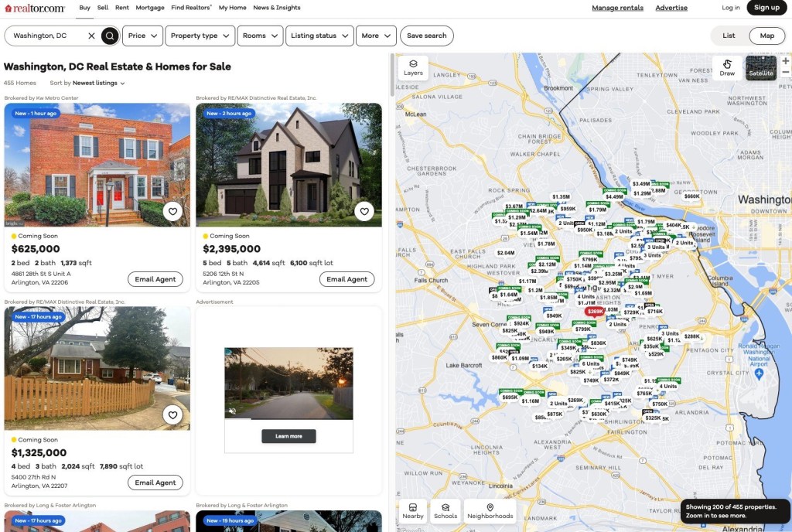Favorite the $2,395,000 home listing
Screen dimensions: 792x532
(x=364, y=211)
